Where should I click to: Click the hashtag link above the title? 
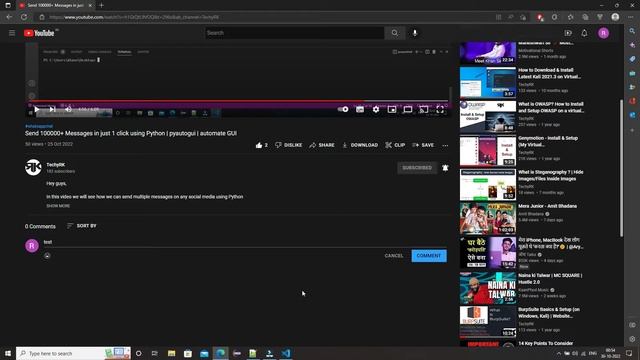tap(39, 126)
